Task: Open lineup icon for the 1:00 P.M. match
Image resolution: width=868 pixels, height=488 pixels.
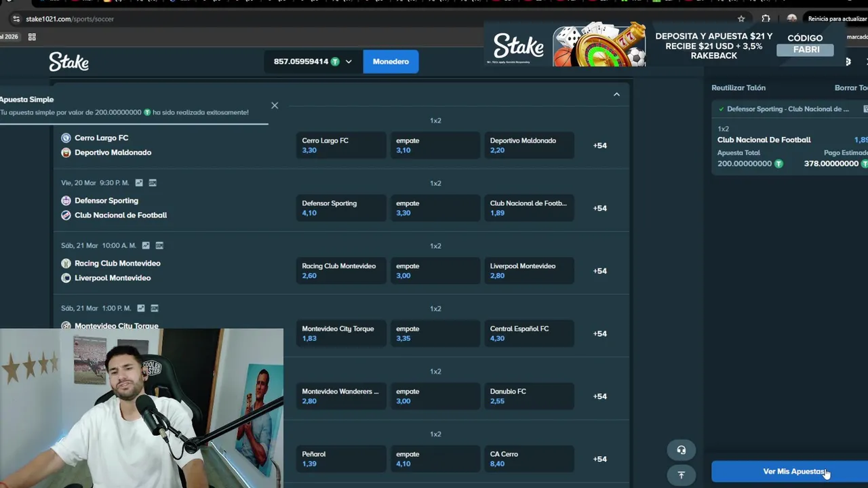Action: point(155,308)
